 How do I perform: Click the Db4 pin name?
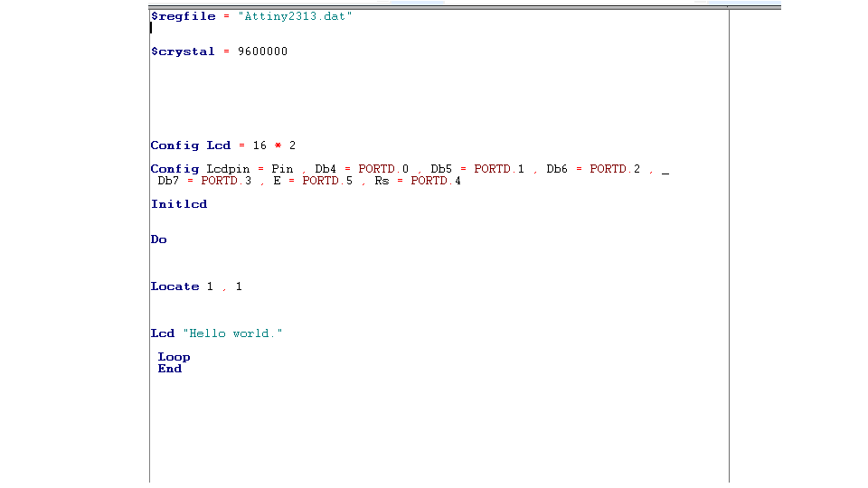325,169
